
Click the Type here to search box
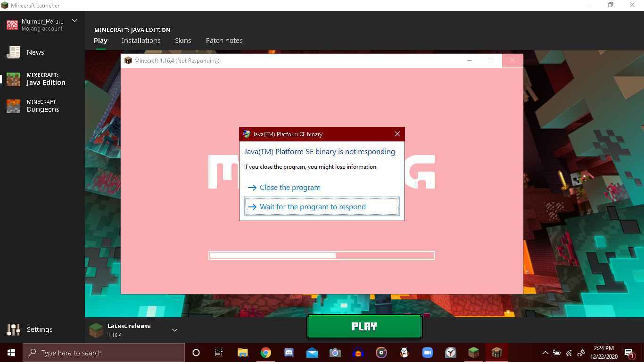104,353
